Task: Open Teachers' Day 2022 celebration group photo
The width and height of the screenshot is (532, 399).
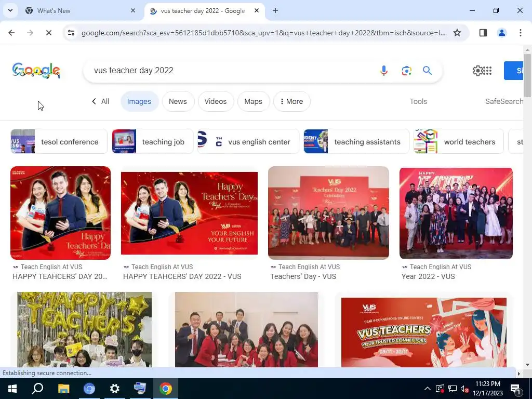Action: (328, 213)
